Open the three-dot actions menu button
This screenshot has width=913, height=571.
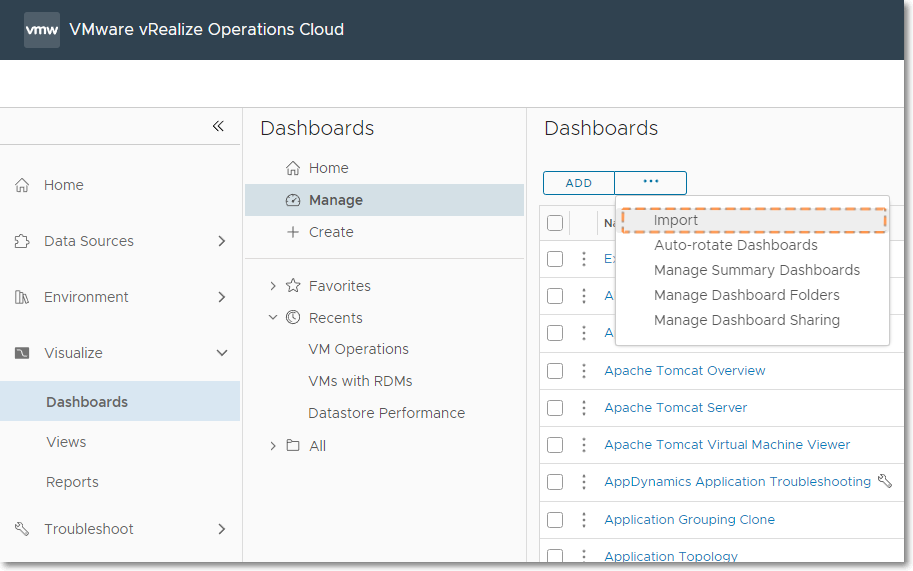coord(651,182)
